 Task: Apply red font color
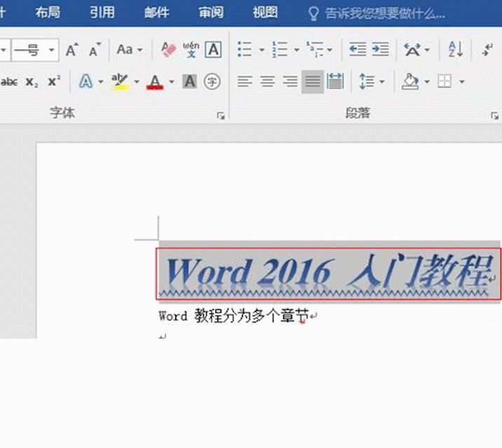point(155,82)
